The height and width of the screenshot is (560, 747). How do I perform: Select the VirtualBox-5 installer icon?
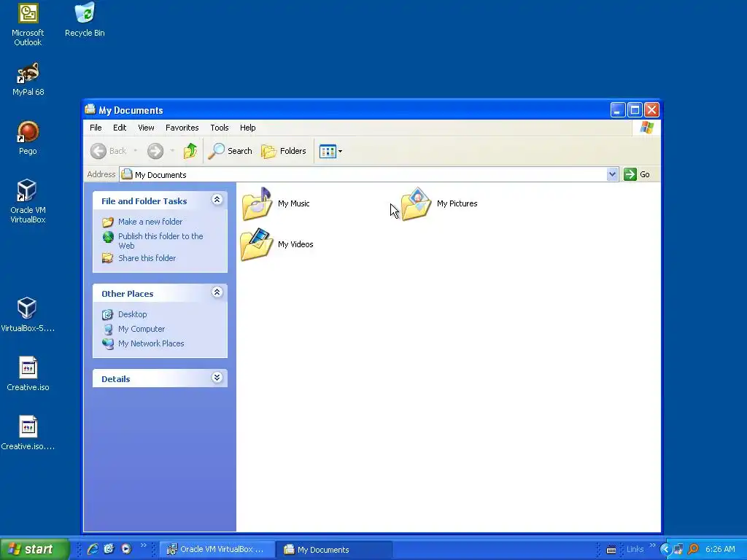(28, 314)
